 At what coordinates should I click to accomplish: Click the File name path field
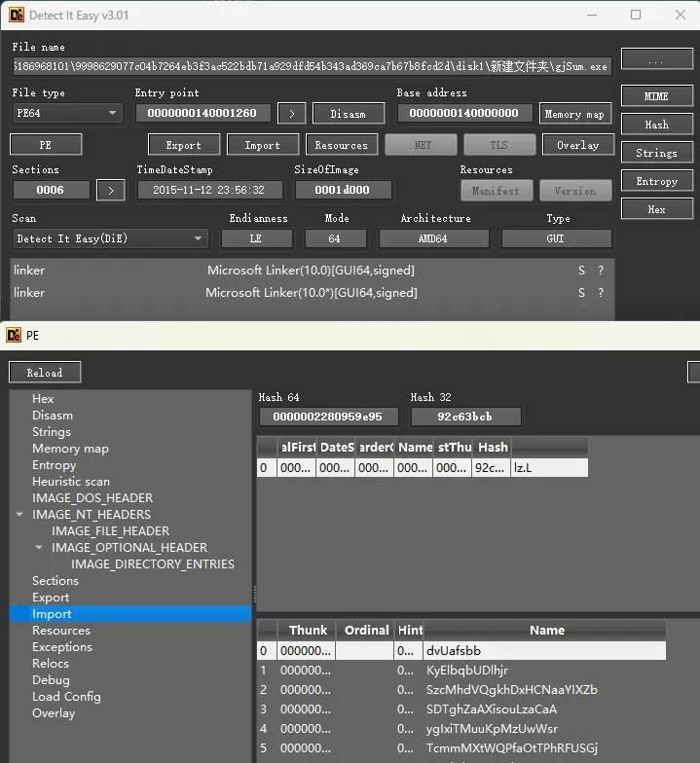pyautogui.click(x=312, y=66)
